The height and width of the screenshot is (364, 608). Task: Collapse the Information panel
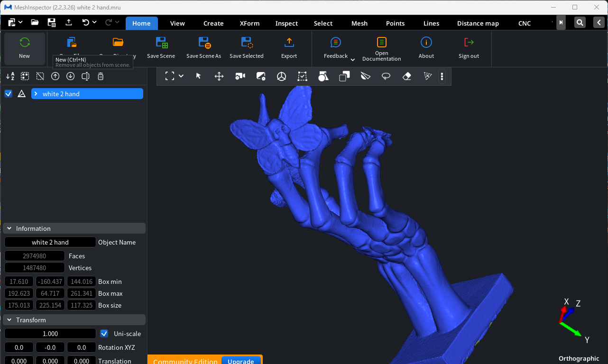(9, 228)
